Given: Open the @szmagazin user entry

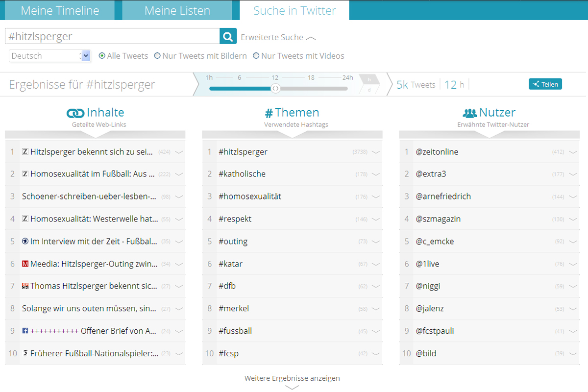Looking at the screenshot, I should tap(438, 219).
